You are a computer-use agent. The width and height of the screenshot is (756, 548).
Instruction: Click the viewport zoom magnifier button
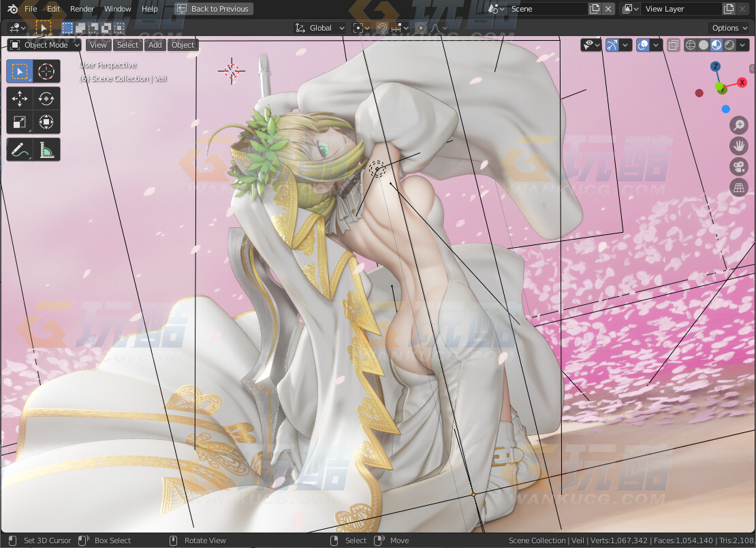(739, 125)
